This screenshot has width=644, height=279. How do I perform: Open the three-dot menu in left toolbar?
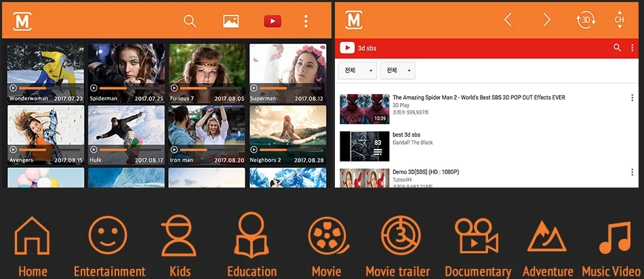click(x=306, y=21)
